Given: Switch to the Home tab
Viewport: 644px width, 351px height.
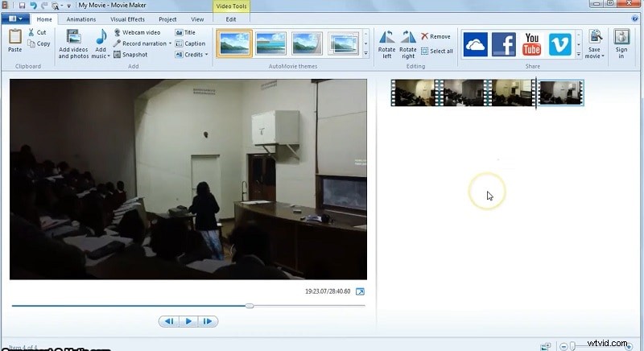Looking at the screenshot, I should coord(44,19).
